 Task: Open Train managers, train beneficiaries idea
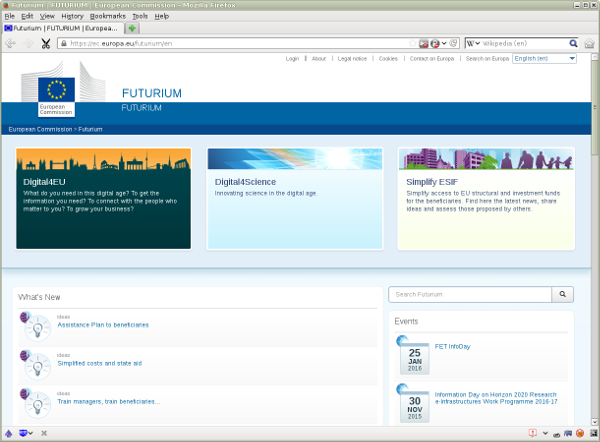click(109, 401)
